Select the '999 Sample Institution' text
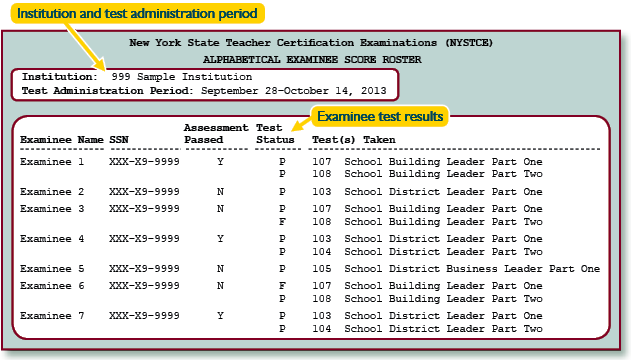This screenshot has height=360, width=631. coord(182,76)
